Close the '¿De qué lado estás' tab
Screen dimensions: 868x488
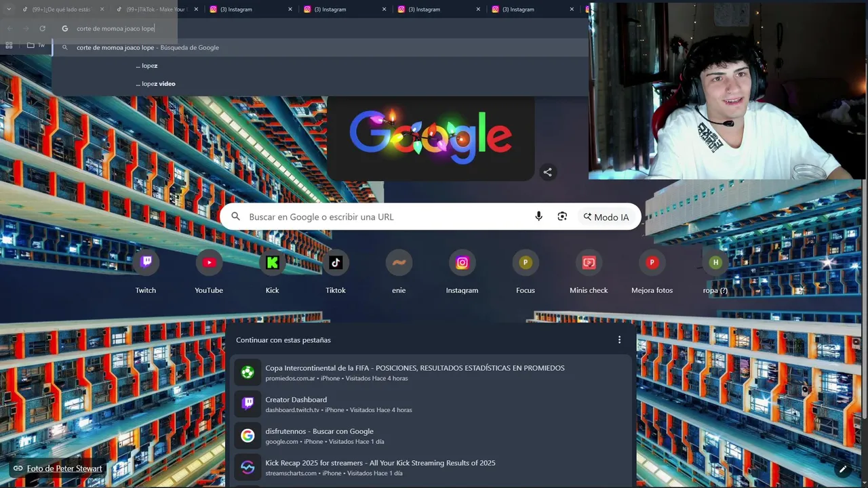pos(102,9)
